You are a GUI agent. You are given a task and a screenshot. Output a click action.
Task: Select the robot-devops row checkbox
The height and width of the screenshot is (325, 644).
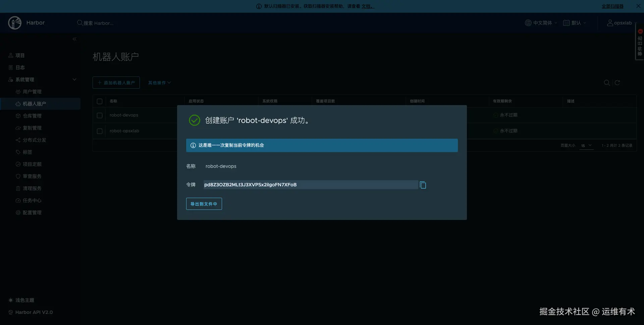pyautogui.click(x=99, y=115)
